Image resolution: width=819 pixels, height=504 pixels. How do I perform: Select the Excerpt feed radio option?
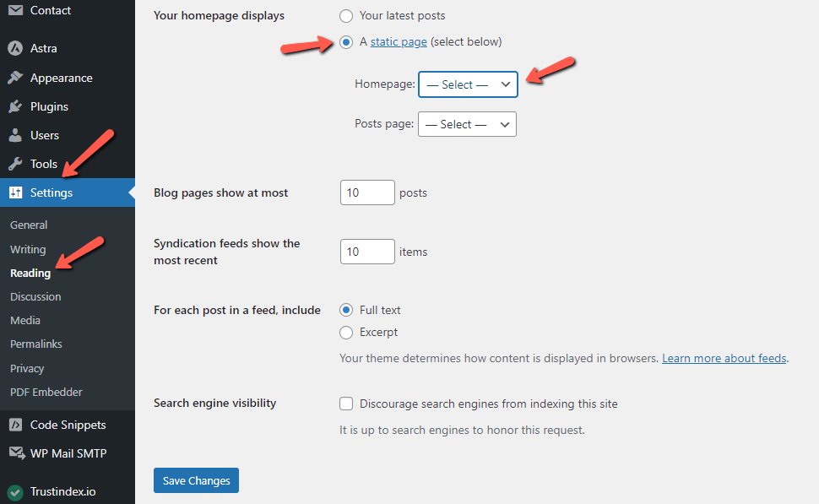[346, 333]
